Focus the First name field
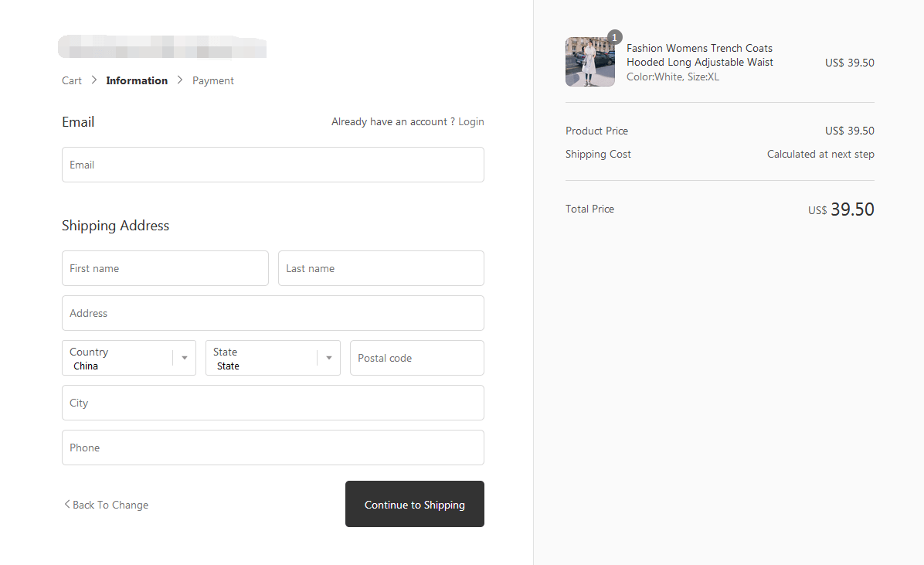Viewport: 924px width, 565px height. [x=165, y=268]
